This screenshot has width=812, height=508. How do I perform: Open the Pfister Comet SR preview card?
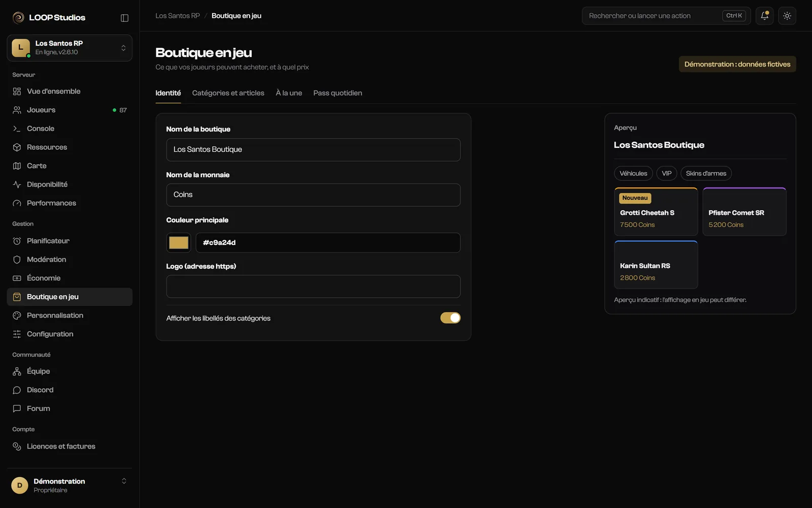[x=745, y=212]
